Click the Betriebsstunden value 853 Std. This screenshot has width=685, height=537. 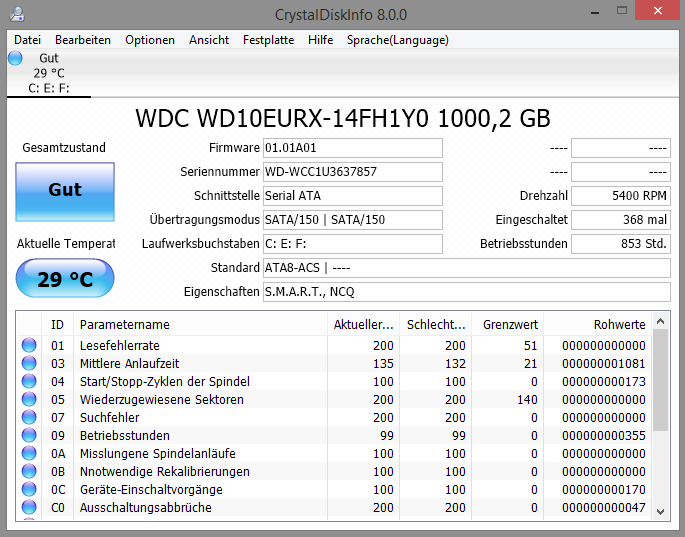[x=621, y=244]
